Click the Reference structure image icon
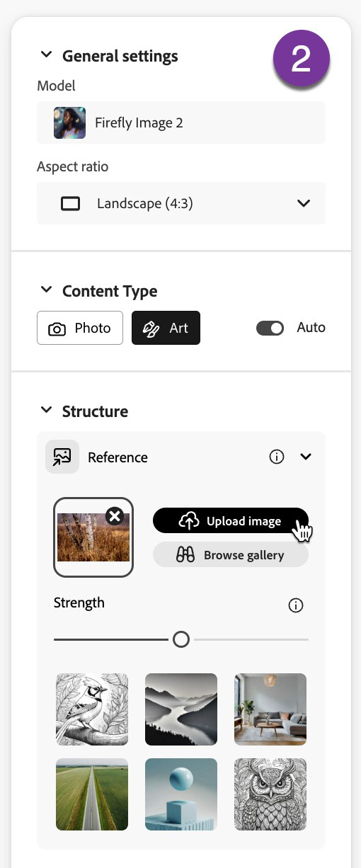This screenshot has height=868, width=361. tap(62, 457)
